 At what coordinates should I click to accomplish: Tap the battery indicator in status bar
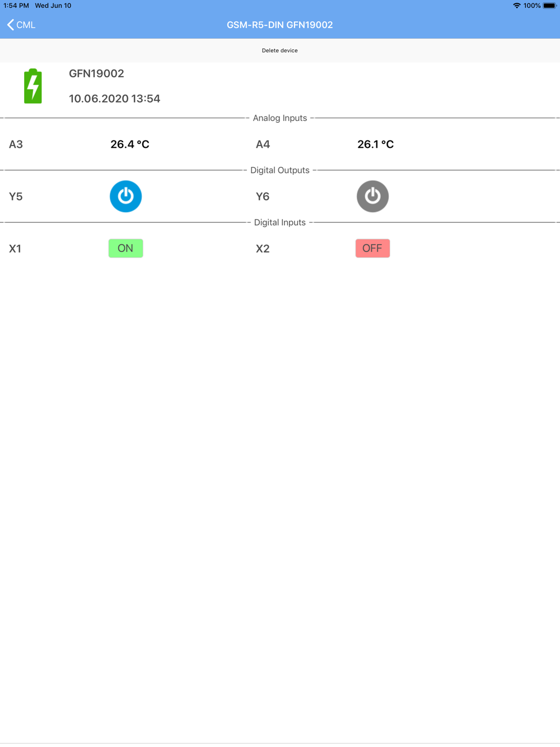tap(549, 6)
